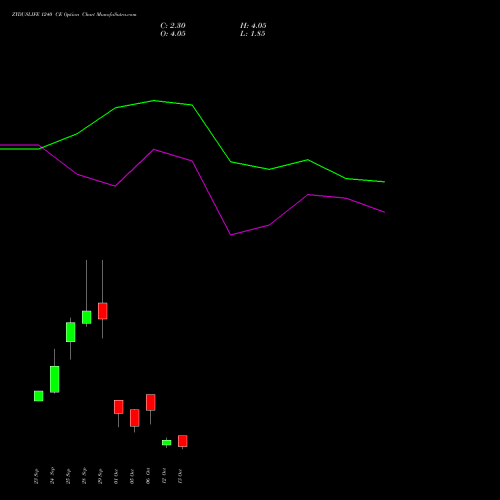The height and width of the screenshot is (500, 500).
Task: Click the green candle above the '28 Sep' label
Action: tap(87, 317)
